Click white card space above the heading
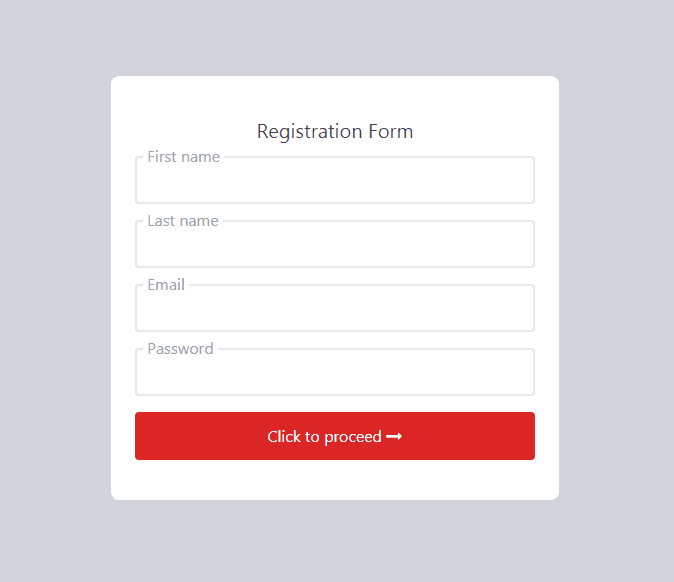 335,97
